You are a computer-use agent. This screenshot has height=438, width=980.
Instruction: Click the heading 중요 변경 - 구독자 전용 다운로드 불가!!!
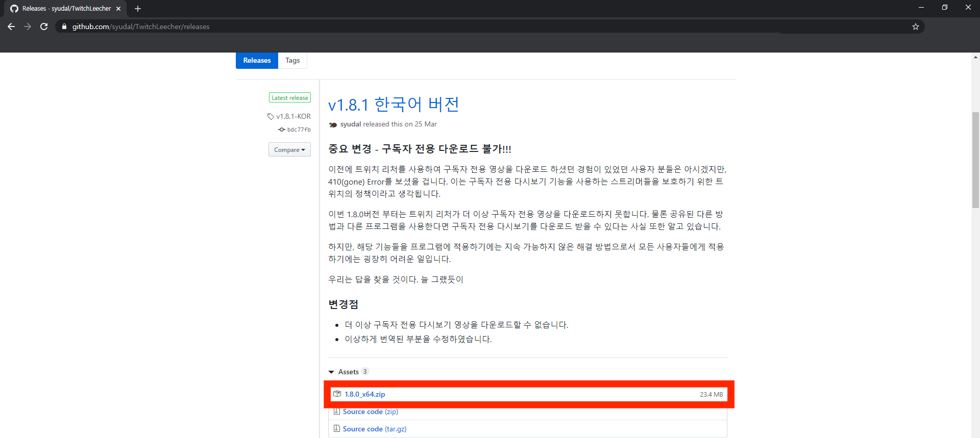pyautogui.click(x=420, y=149)
